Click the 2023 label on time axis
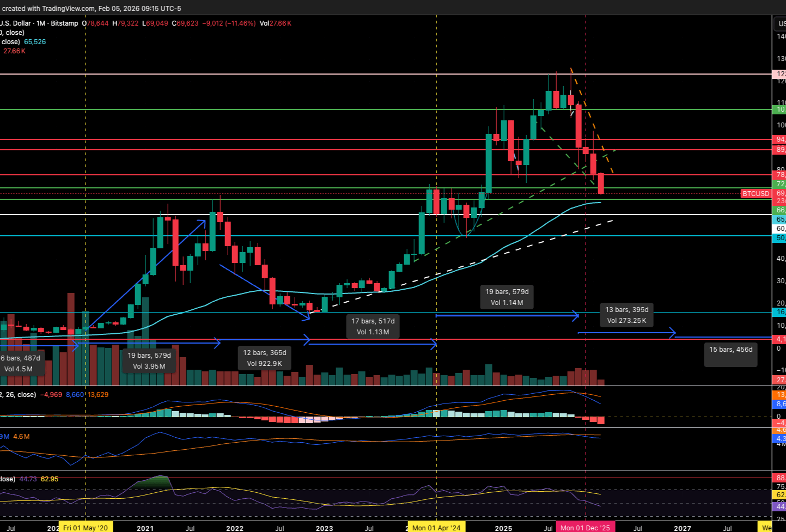Image resolution: width=786 pixels, height=532 pixels. (x=324, y=528)
